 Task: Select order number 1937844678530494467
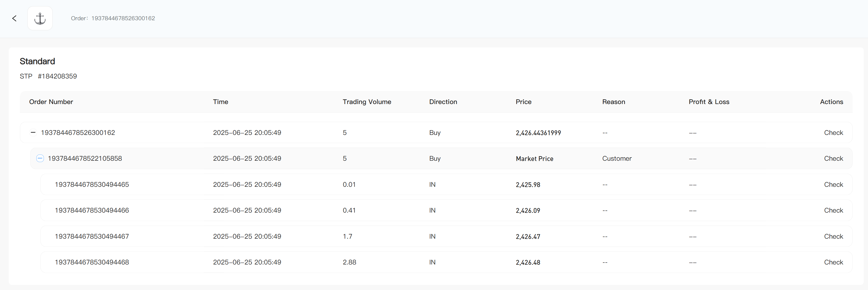[92, 236]
